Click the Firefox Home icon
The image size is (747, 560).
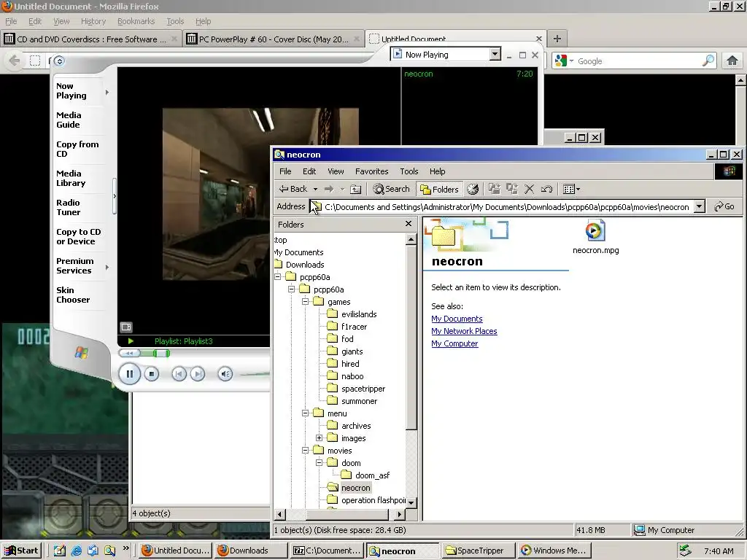pyautogui.click(x=732, y=61)
